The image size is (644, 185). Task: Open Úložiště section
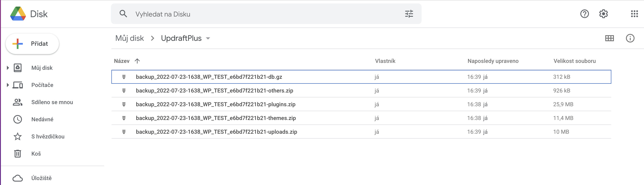42,178
